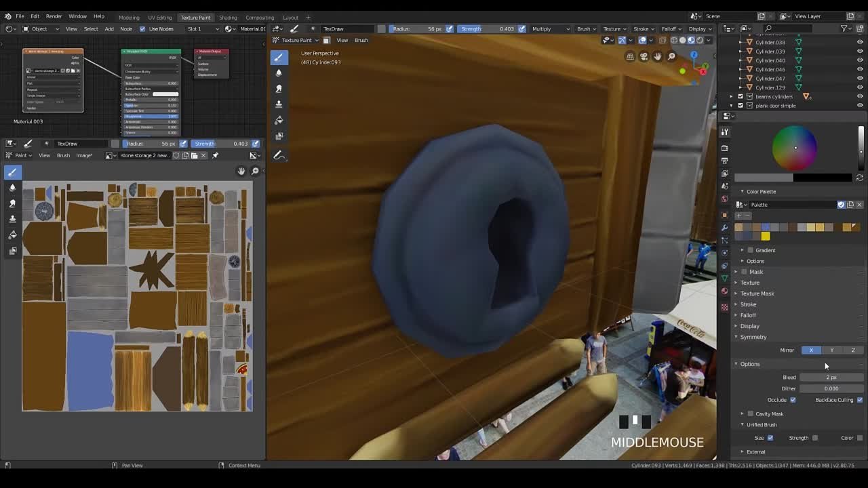Viewport: 868px width, 488px height.
Task: Expand the Falloff settings panel
Action: (748, 315)
